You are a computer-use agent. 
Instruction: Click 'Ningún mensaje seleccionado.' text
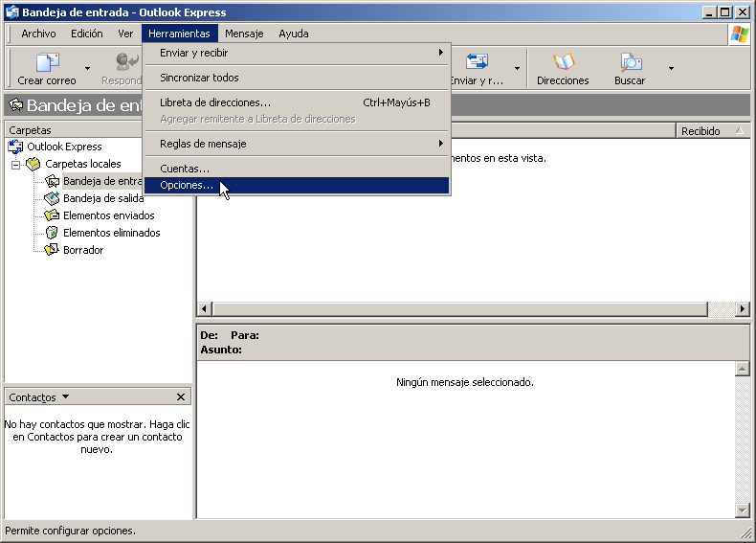pos(465,382)
